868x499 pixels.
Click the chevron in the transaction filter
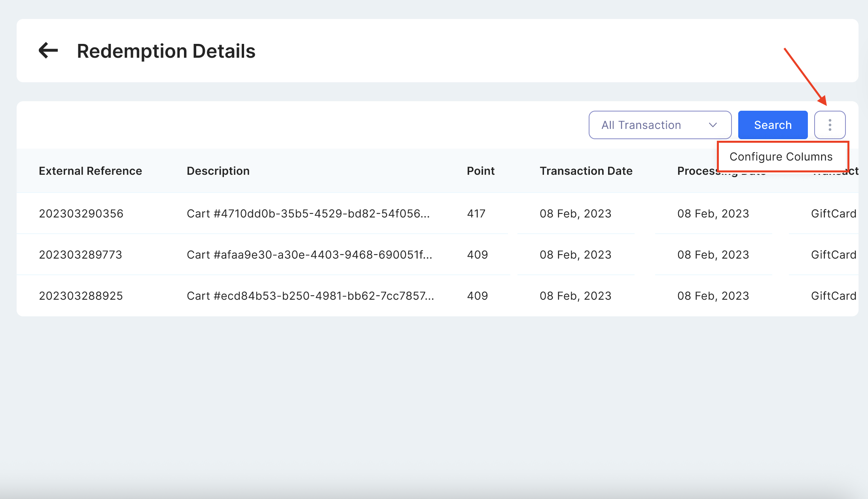point(713,125)
